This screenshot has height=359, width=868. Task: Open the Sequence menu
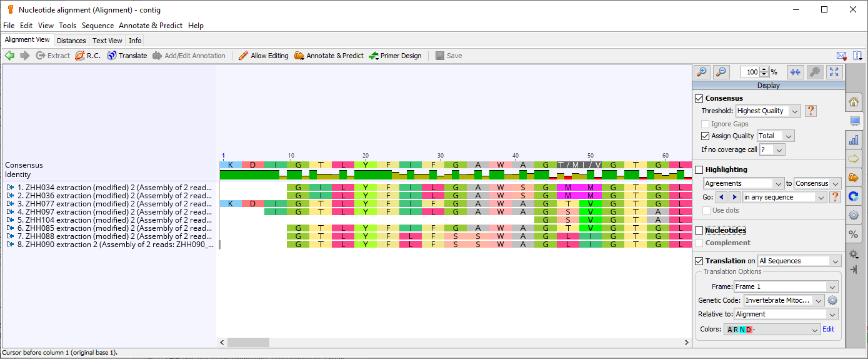(97, 26)
